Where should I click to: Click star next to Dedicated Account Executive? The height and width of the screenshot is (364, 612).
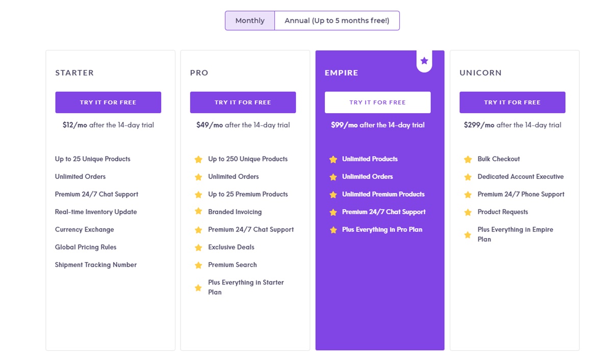pos(468,177)
